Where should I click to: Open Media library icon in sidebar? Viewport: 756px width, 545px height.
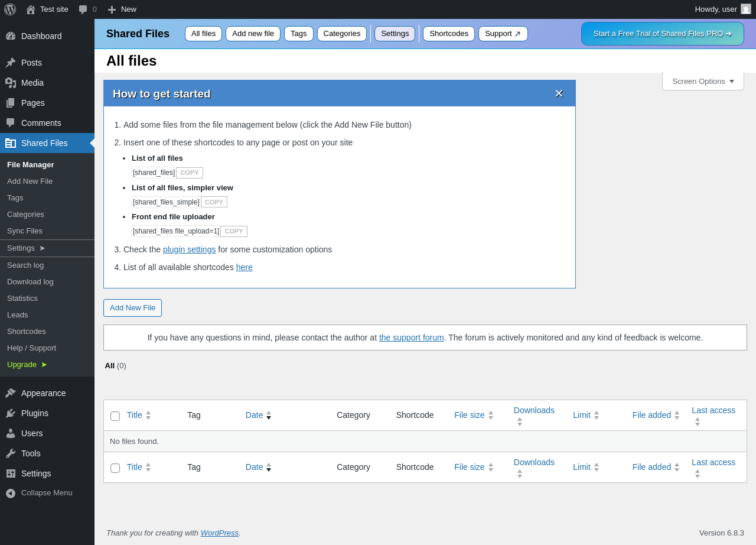click(11, 83)
